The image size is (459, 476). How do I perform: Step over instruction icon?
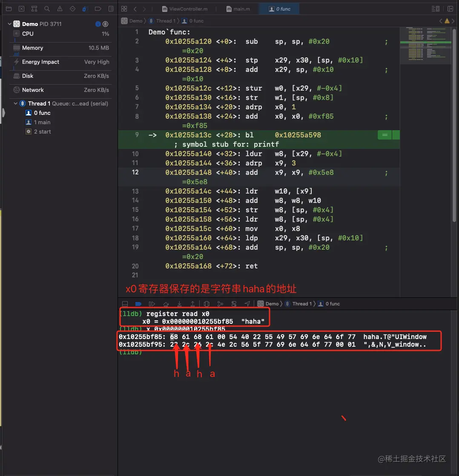click(x=166, y=304)
